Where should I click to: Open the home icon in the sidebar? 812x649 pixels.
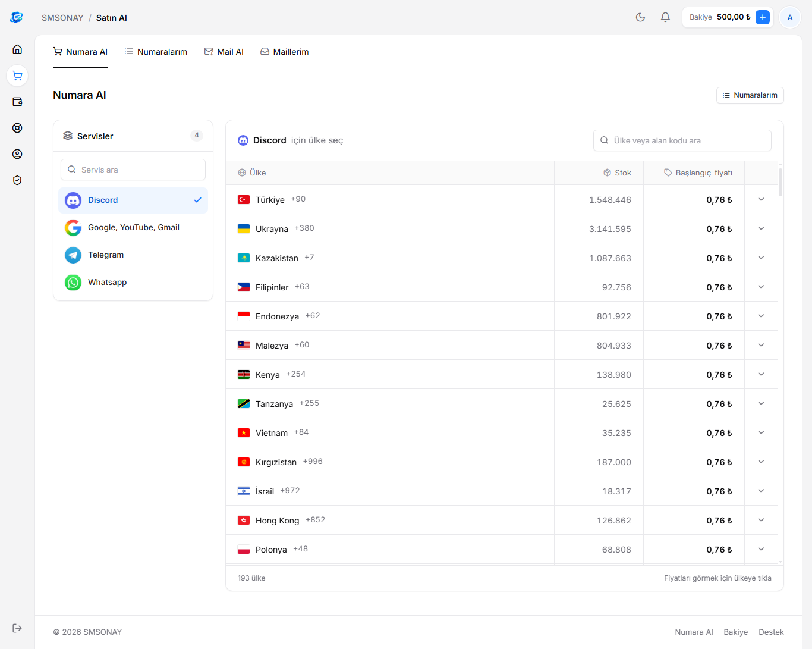[17, 49]
